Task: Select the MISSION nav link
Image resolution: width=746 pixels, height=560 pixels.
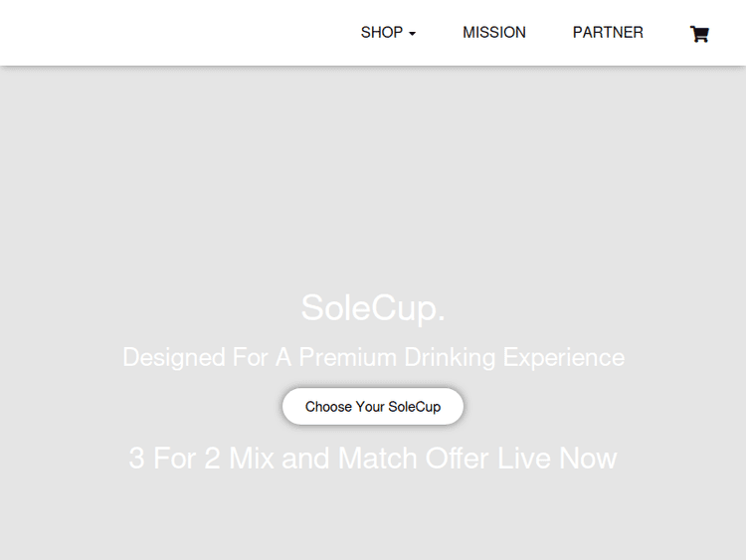Action: pyautogui.click(x=494, y=33)
